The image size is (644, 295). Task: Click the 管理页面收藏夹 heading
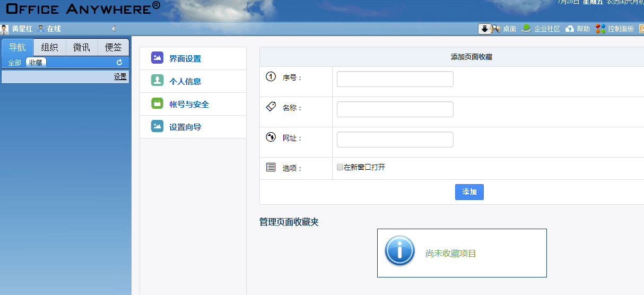pyautogui.click(x=289, y=222)
